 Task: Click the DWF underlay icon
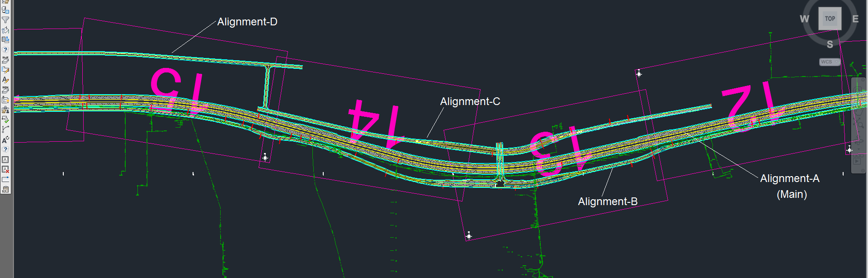coord(5,60)
